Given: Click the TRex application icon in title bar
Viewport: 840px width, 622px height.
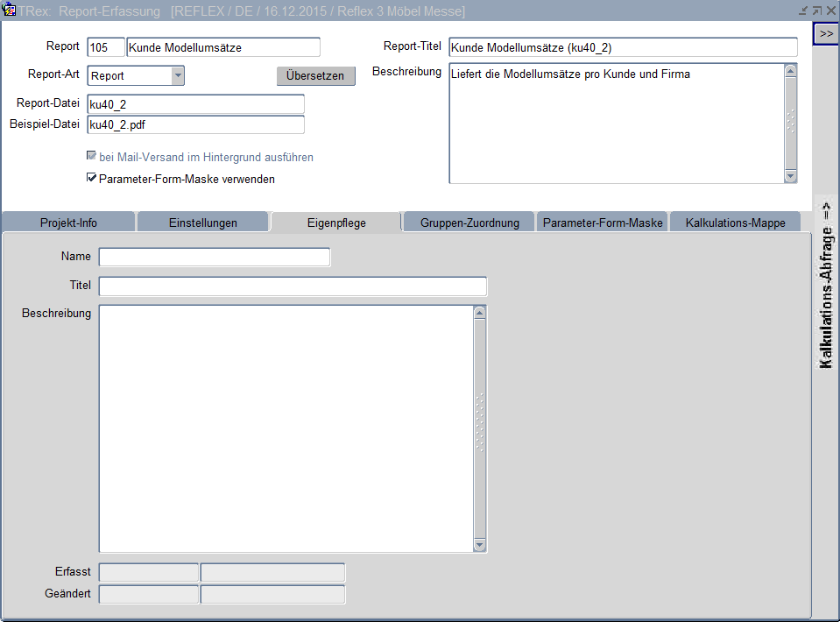Looking at the screenshot, I should (x=10, y=11).
